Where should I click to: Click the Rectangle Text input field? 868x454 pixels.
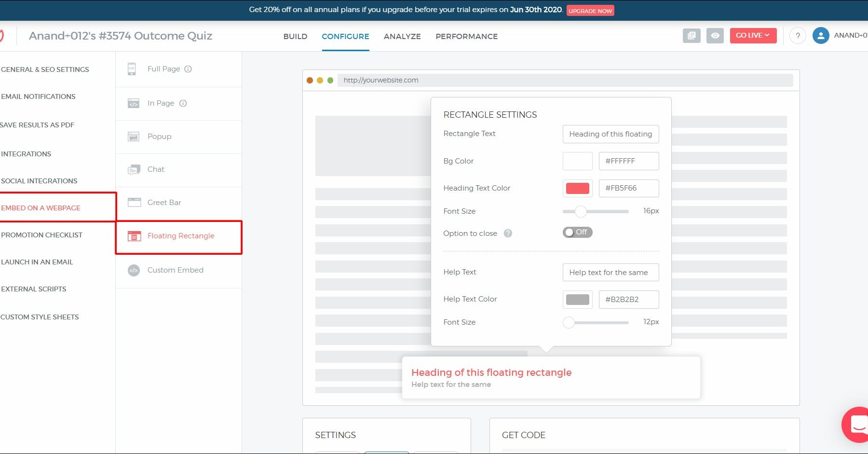(610, 134)
